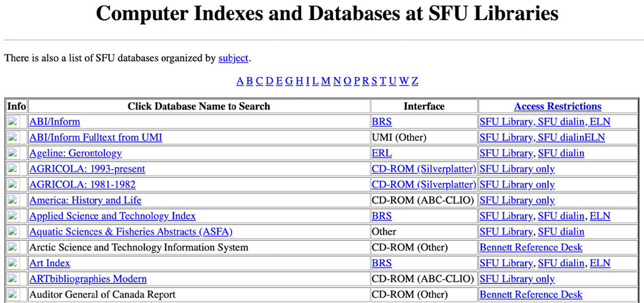This screenshot has width=644, height=303.
Task: Open the Access Restrictions header link
Action: tap(558, 106)
